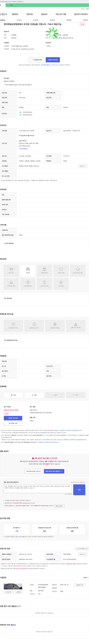
Task: Jump to 복리후생 section tab
Action: coord(52,20)
